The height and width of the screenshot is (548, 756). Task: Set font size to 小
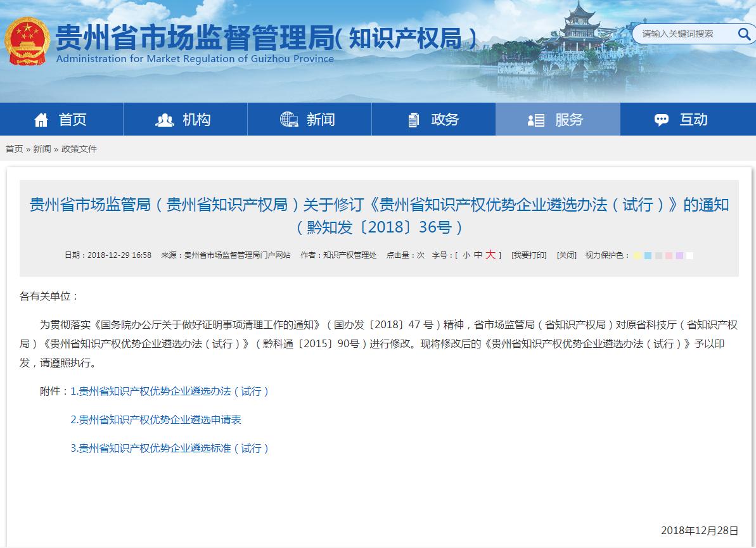click(466, 255)
